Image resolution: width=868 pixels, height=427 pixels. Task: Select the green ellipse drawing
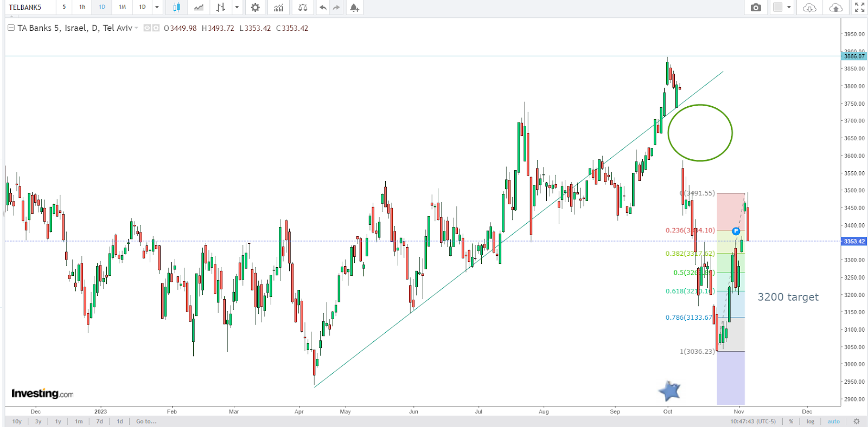point(700,133)
